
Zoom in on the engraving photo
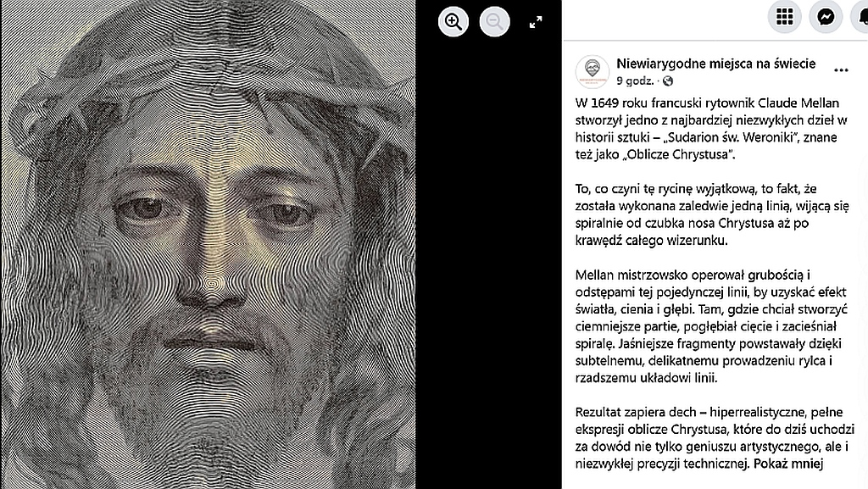[x=453, y=22]
